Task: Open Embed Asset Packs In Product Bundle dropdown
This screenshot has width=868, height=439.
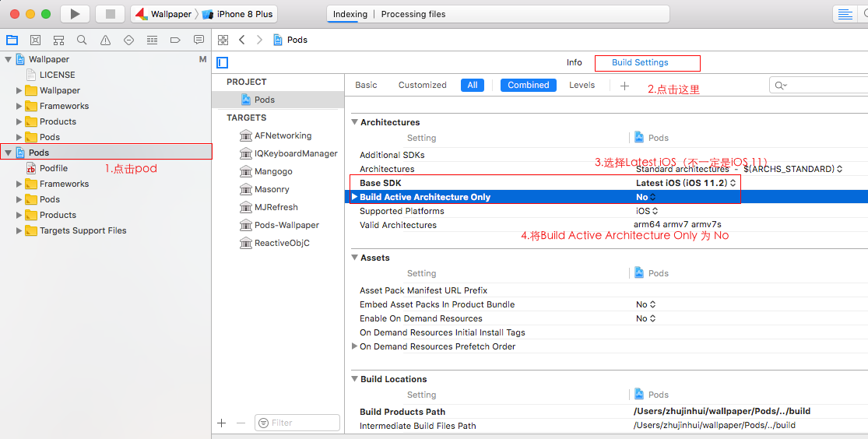Action: 645,304
